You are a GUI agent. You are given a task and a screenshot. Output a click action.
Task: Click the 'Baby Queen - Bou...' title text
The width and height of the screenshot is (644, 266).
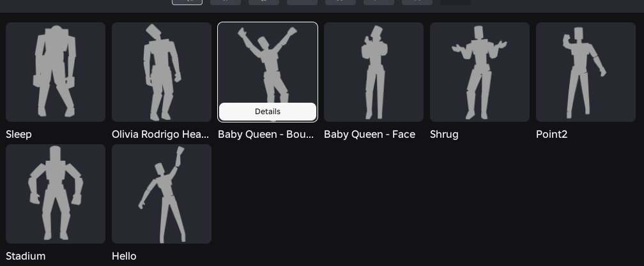[266, 135]
